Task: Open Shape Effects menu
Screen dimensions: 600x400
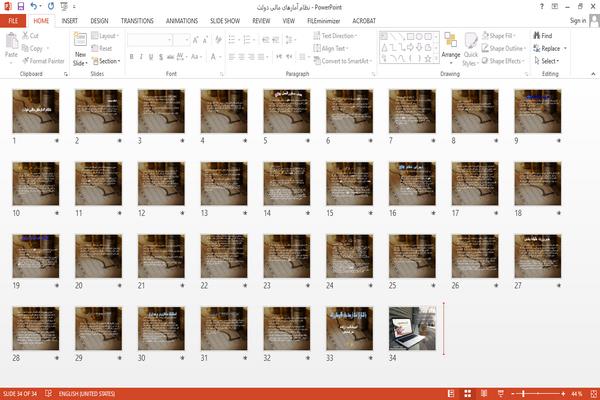Action: tap(502, 61)
